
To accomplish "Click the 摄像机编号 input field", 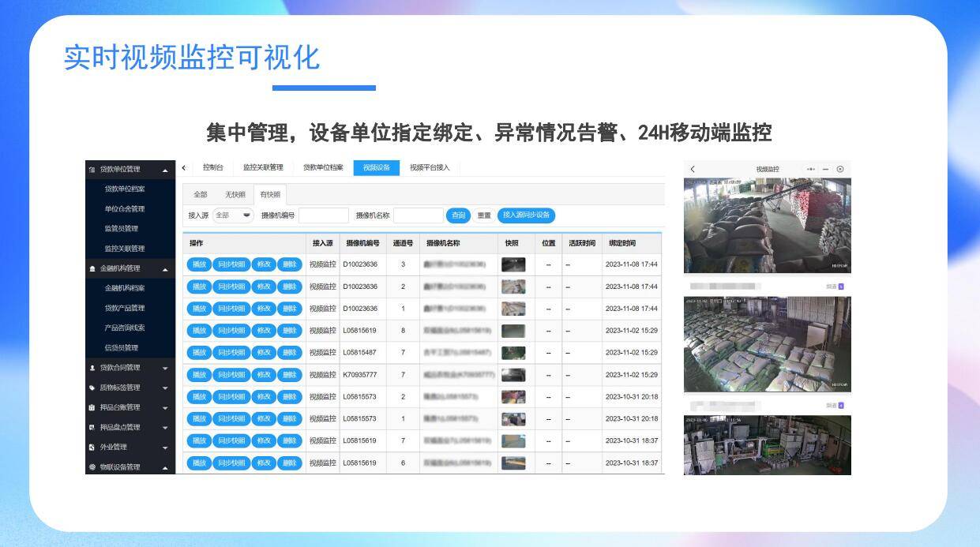I will (x=323, y=215).
